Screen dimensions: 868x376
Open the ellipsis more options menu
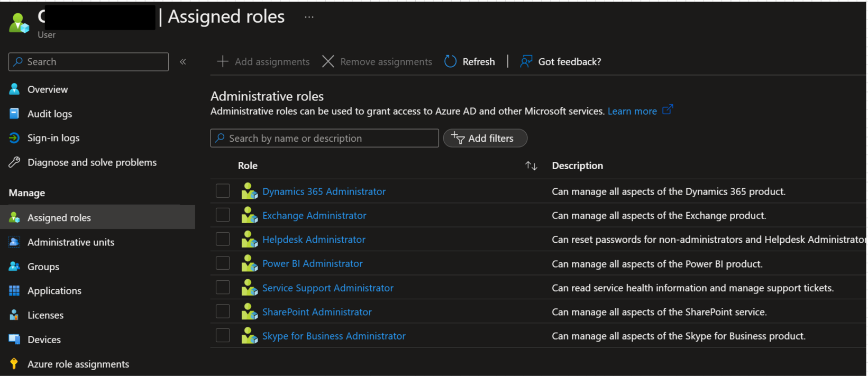pyautogui.click(x=309, y=17)
